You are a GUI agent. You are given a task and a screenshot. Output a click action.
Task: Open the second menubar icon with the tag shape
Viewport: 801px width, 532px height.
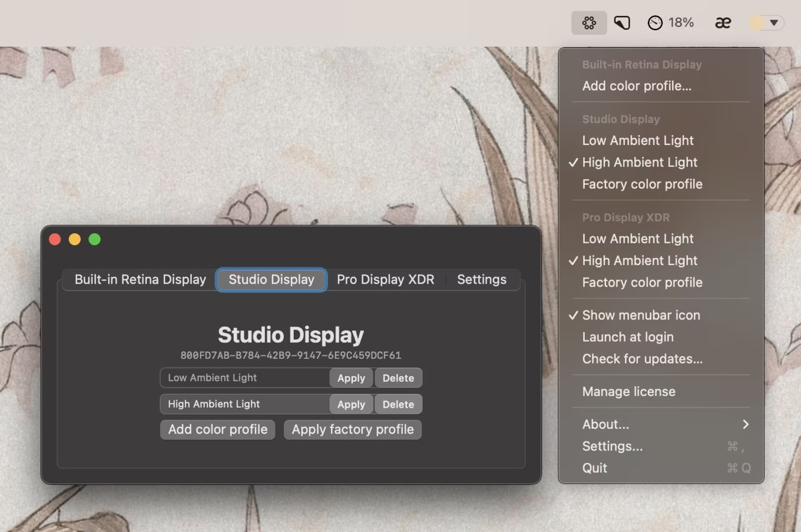click(622, 23)
